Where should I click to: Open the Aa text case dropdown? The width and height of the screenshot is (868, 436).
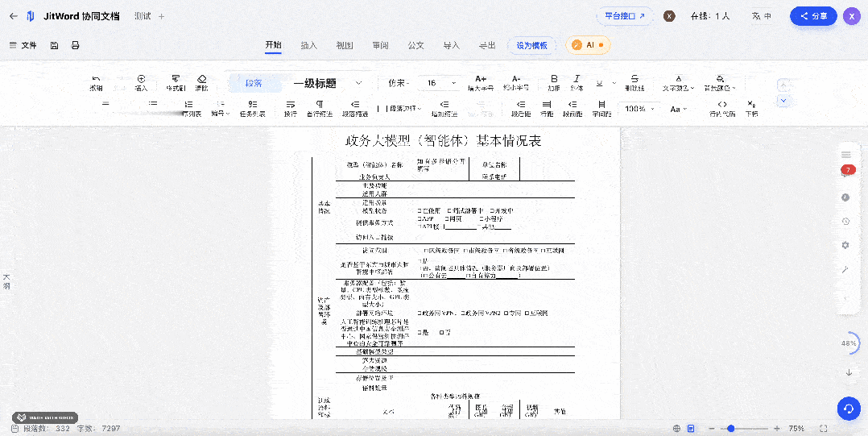[x=678, y=109]
